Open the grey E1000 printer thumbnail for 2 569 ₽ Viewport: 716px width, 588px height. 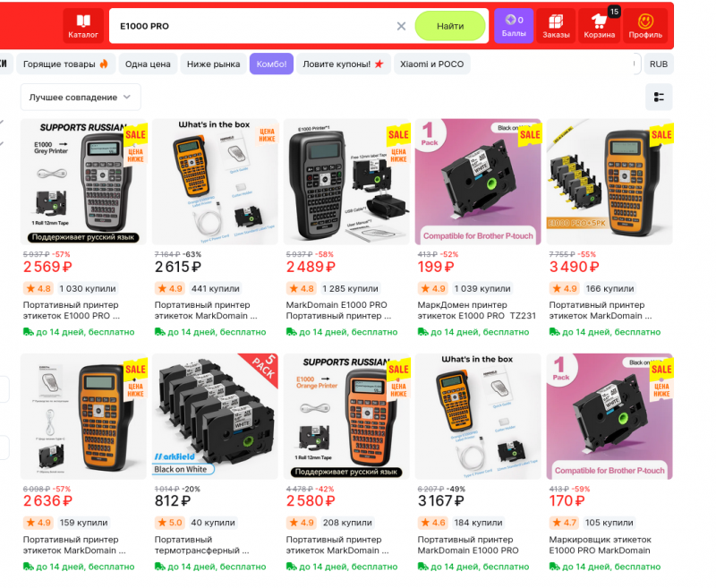83,182
